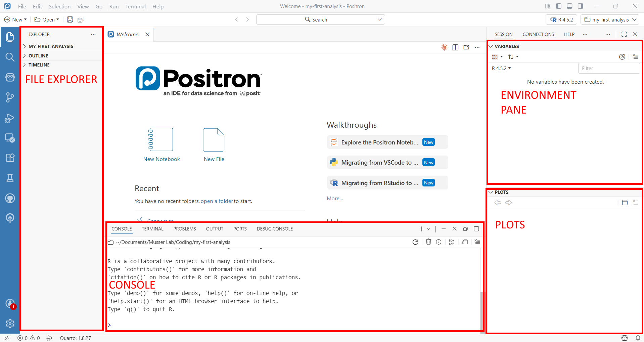
Task: Open Source Control view in sidebar
Action: (10, 97)
